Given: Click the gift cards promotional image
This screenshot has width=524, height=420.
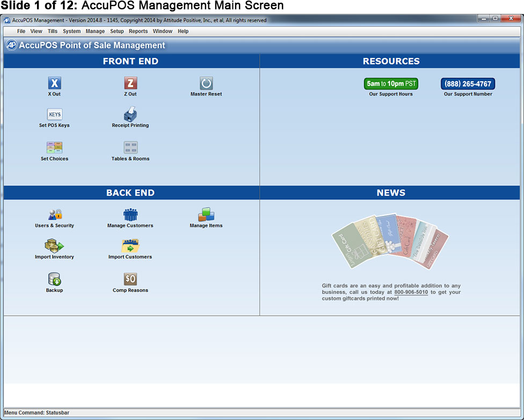Looking at the screenshot, I should tap(390, 241).
